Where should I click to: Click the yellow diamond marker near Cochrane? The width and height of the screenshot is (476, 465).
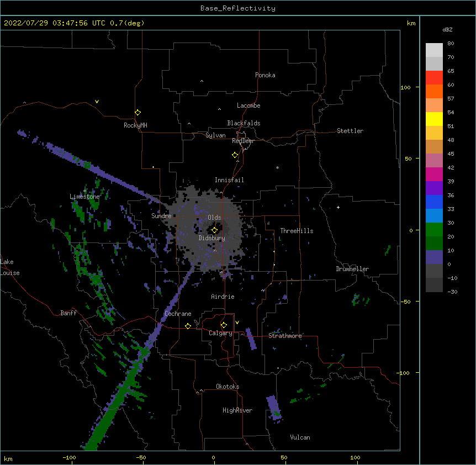[x=188, y=326]
